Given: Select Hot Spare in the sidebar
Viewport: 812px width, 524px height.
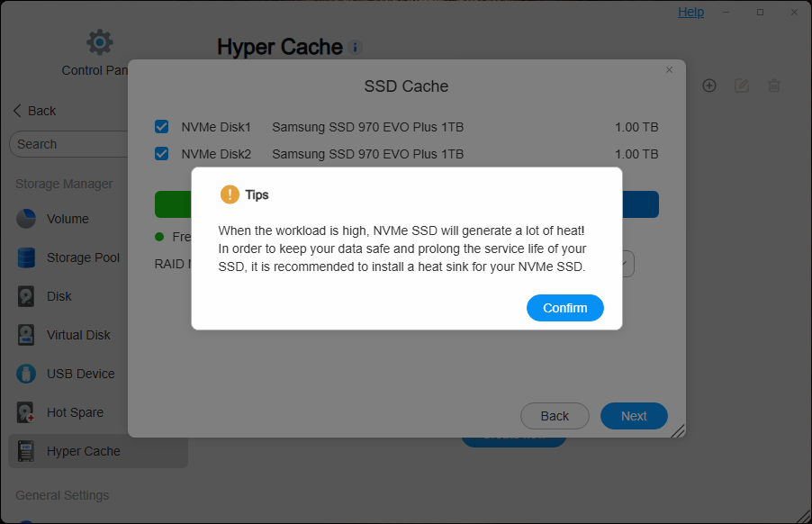Looking at the screenshot, I should pyautogui.click(x=75, y=412).
